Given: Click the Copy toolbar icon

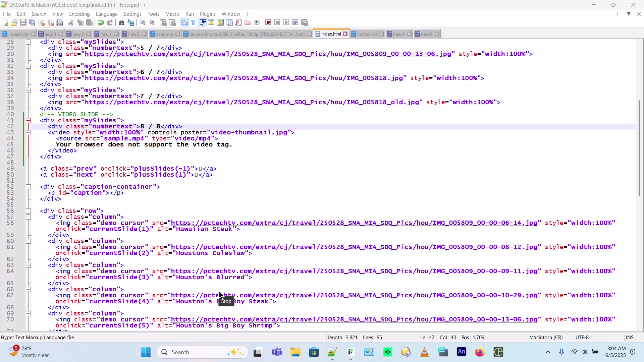Looking at the screenshot, I should click(80, 22).
